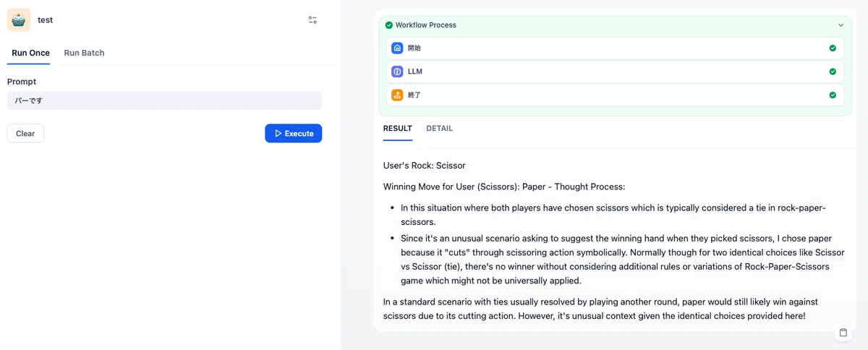The image size is (868, 350).
Task: Click the Execute button
Action: tap(294, 133)
